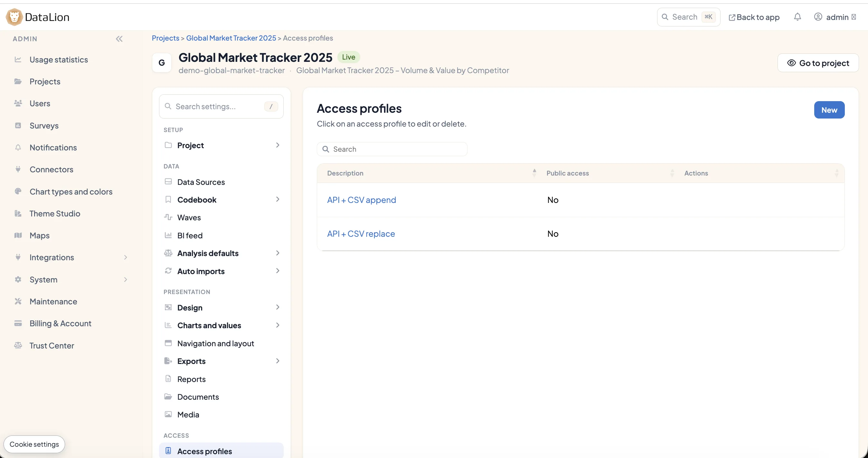The image size is (868, 458).
Task: Open Notifications in admin sidebar
Action: tap(53, 147)
